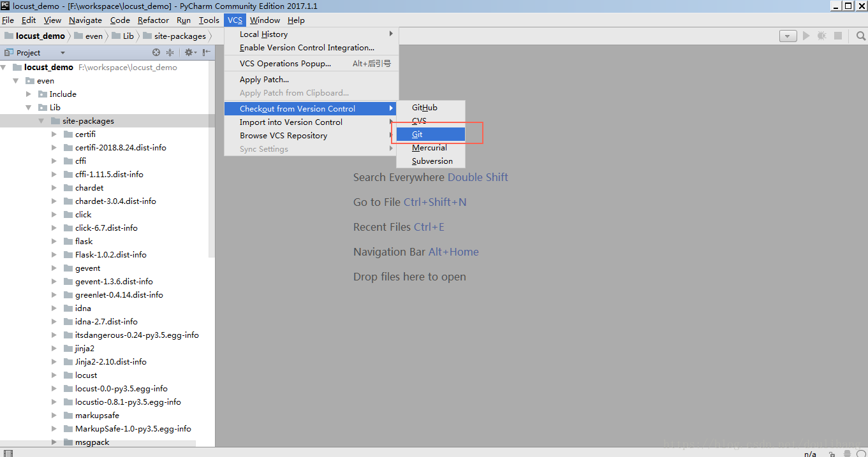
Task: Select Flask-1.0.2.dist-info in the tree
Action: click(111, 254)
